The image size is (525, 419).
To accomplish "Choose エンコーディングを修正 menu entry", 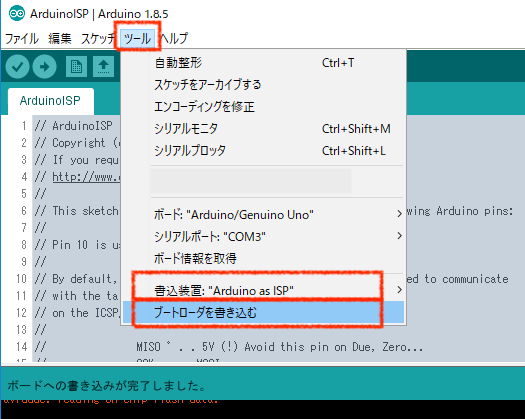I will click(263, 107).
